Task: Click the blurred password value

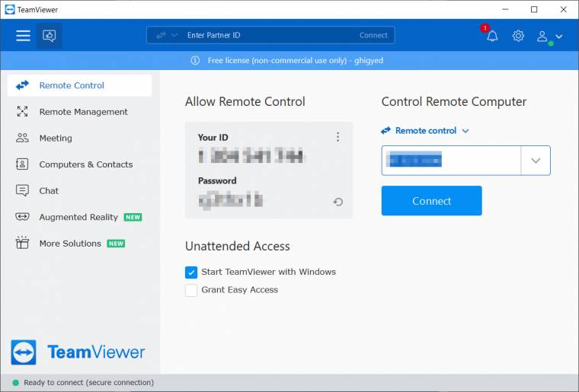Action: click(x=230, y=200)
